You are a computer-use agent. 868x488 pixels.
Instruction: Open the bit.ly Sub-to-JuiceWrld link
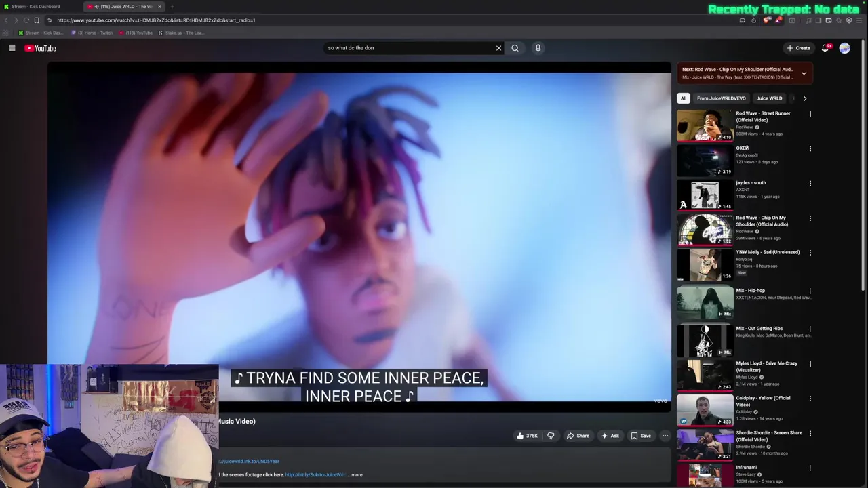(x=315, y=474)
